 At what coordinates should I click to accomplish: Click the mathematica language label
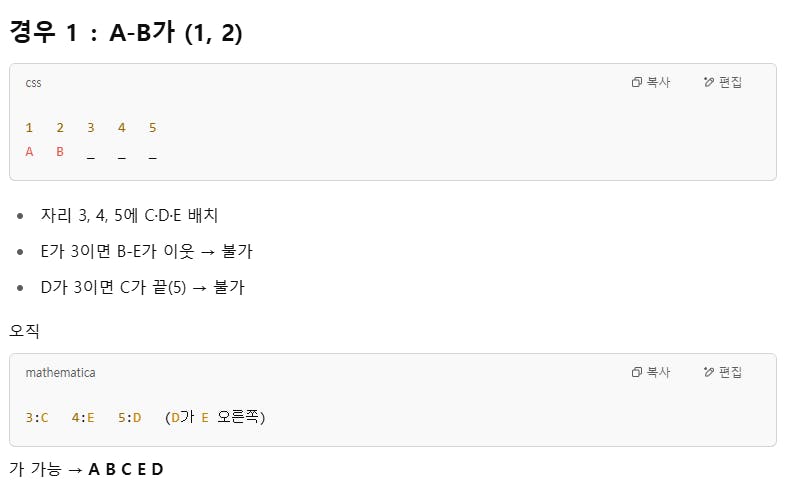click(60, 373)
